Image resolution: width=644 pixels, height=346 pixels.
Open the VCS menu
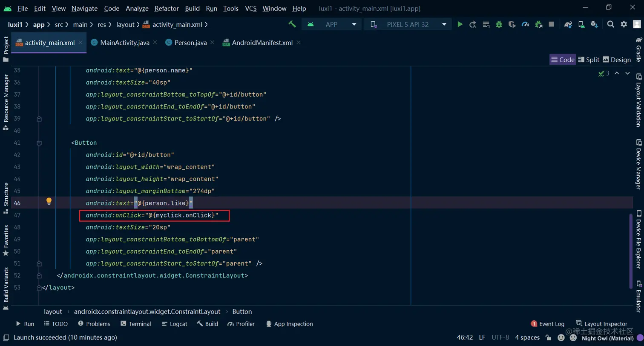[251, 9]
